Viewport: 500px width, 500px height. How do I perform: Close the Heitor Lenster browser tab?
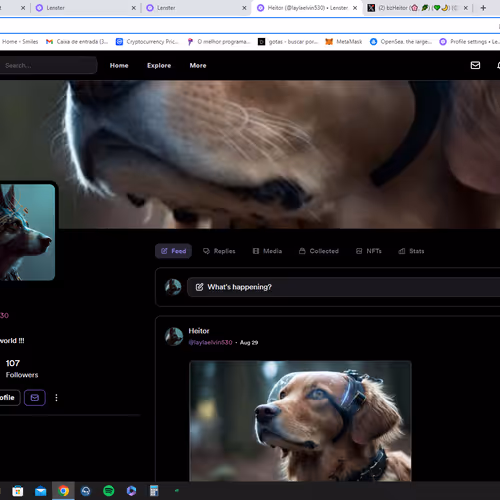click(355, 8)
